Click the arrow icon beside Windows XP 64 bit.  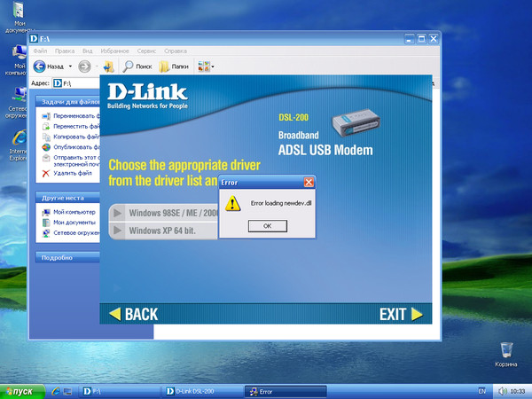117,231
